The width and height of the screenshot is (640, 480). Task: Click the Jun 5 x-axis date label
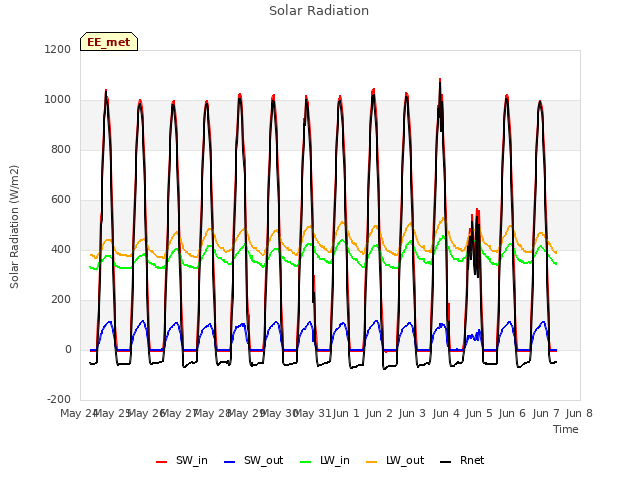point(479,413)
